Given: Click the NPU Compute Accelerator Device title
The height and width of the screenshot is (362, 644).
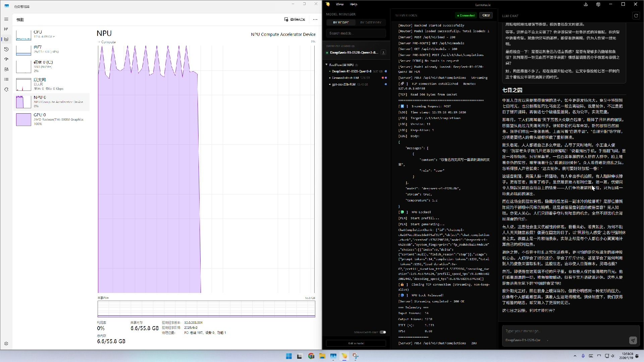Looking at the screenshot, I should click(x=283, y=34).
